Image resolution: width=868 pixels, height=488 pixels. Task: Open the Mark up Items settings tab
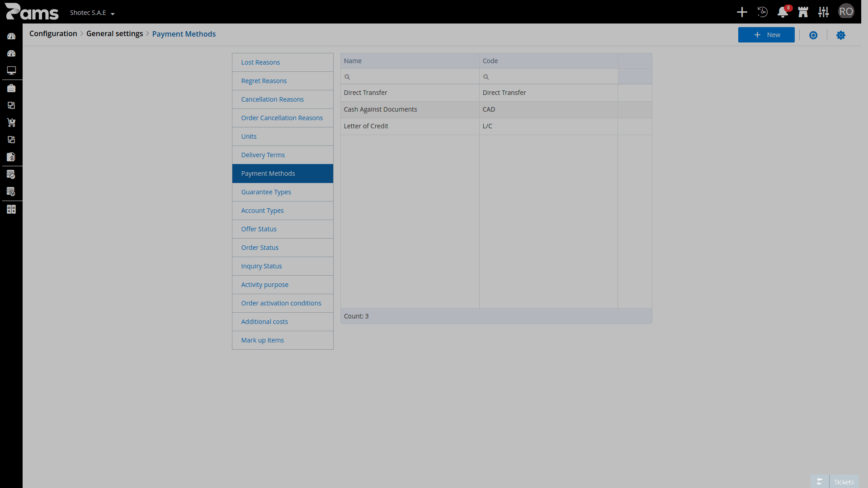pyautogui.click(x=283, y=340)
